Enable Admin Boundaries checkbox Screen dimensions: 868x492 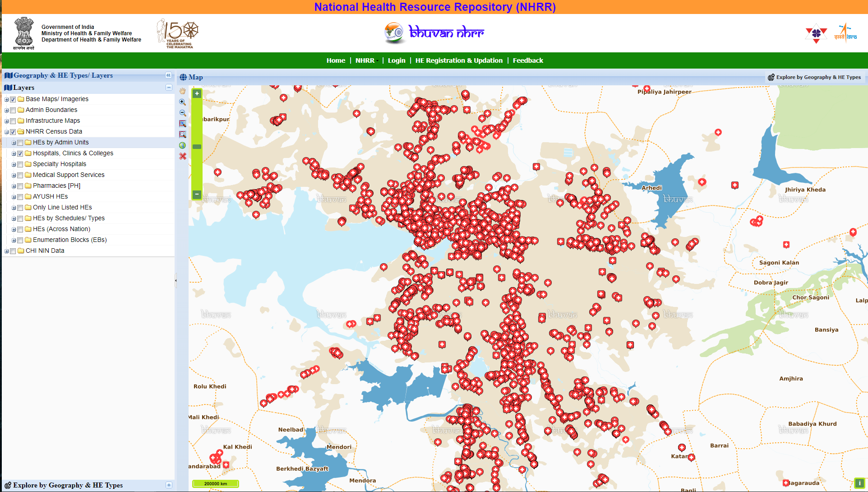pos(13,110)
